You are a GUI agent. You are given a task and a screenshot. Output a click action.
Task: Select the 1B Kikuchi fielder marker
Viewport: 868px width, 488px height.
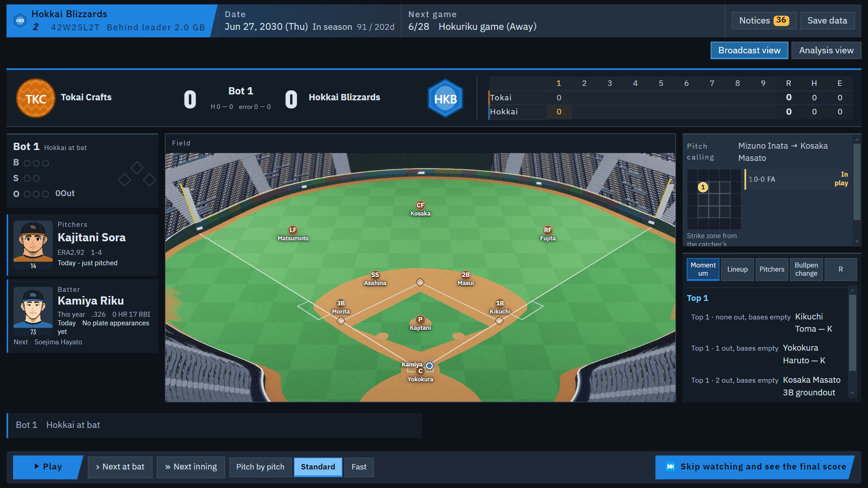point(500,303)
